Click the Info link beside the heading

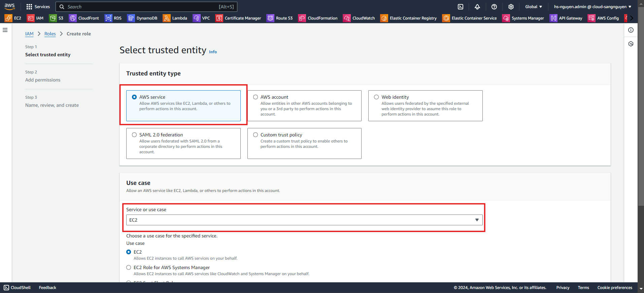pos(213,52)
